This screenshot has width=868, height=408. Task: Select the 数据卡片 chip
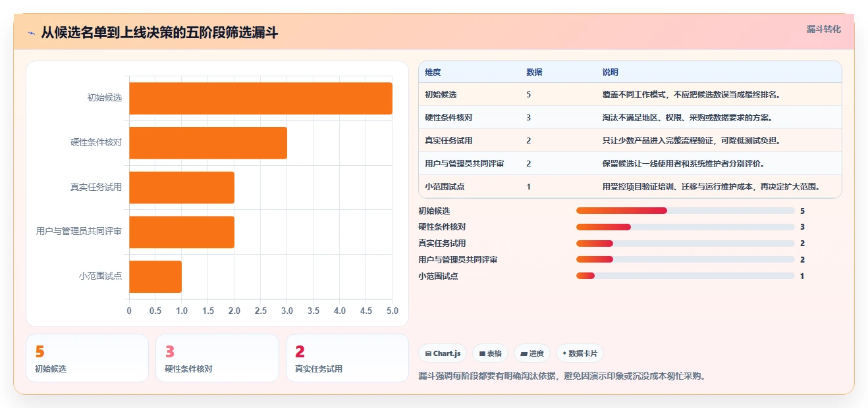(x=580, y=353)
